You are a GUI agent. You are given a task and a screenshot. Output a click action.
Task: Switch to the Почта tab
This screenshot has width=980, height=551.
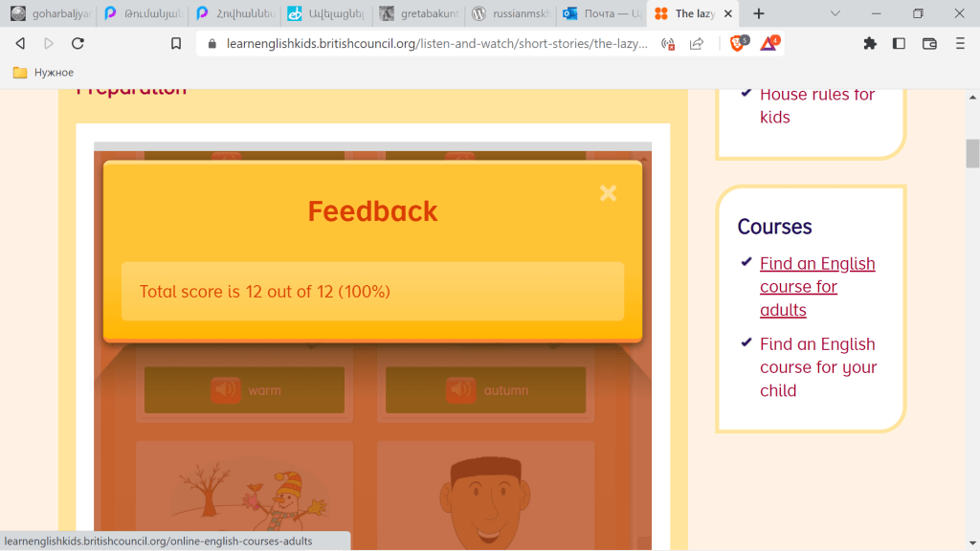pyautogui.click(x=603, y=13)
